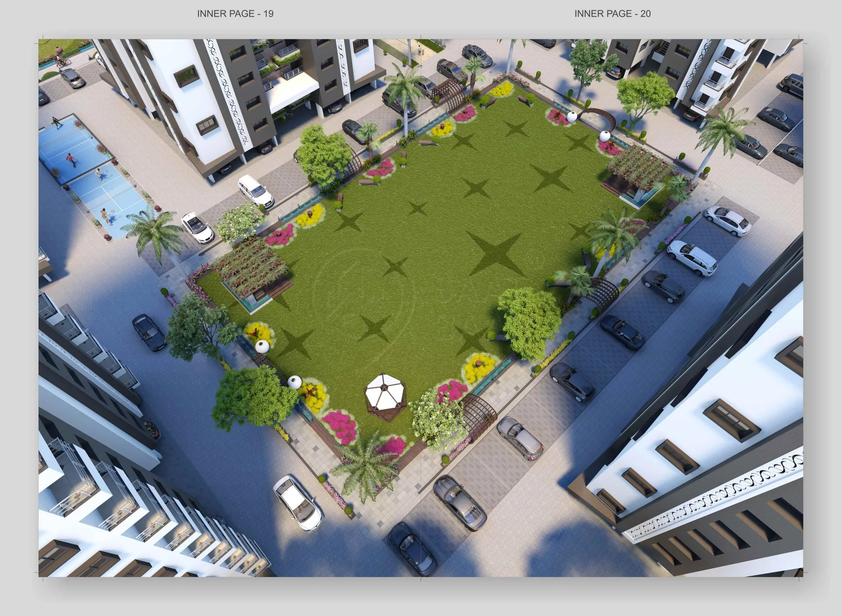Select the largest star pattern on lawn
This screenshot has height=616, width=842.
(495, 254)
